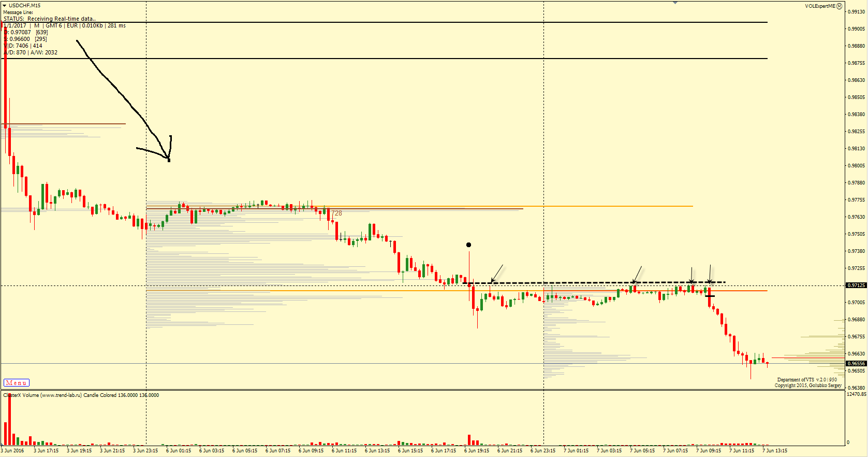Click the chart shift triangle marker
This screenshot has width=868, height=457.
675,3
